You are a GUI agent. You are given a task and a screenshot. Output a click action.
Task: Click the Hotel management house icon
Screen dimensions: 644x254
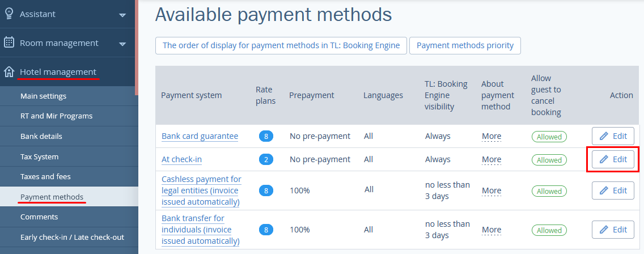(9, 72)
